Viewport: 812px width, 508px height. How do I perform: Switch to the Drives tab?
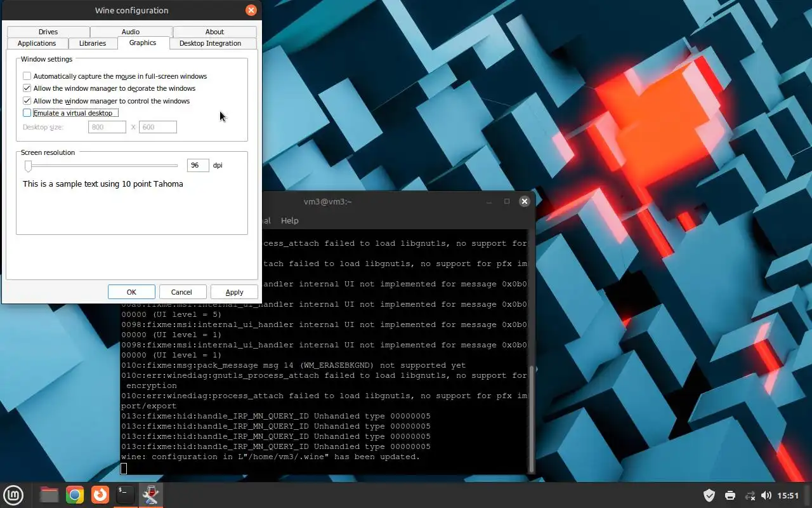coord(48,32)
